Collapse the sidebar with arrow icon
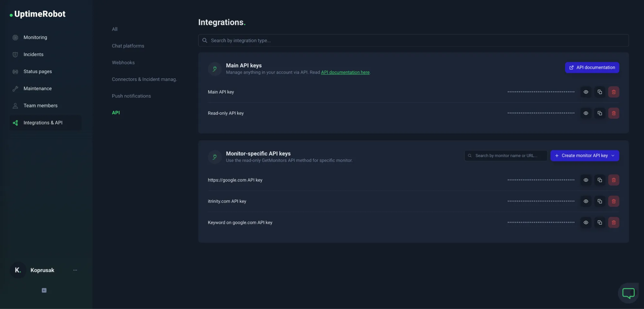644x309 pixels. click(44, 290)
